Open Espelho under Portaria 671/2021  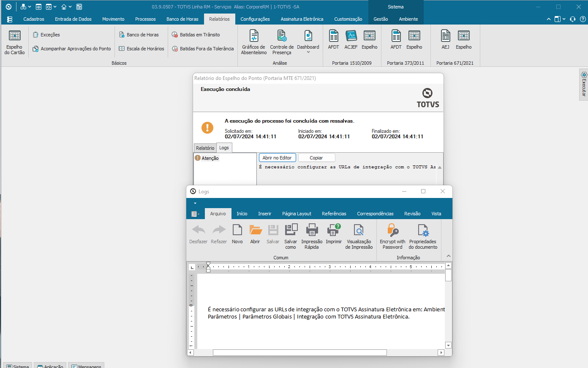pos(463,40)
